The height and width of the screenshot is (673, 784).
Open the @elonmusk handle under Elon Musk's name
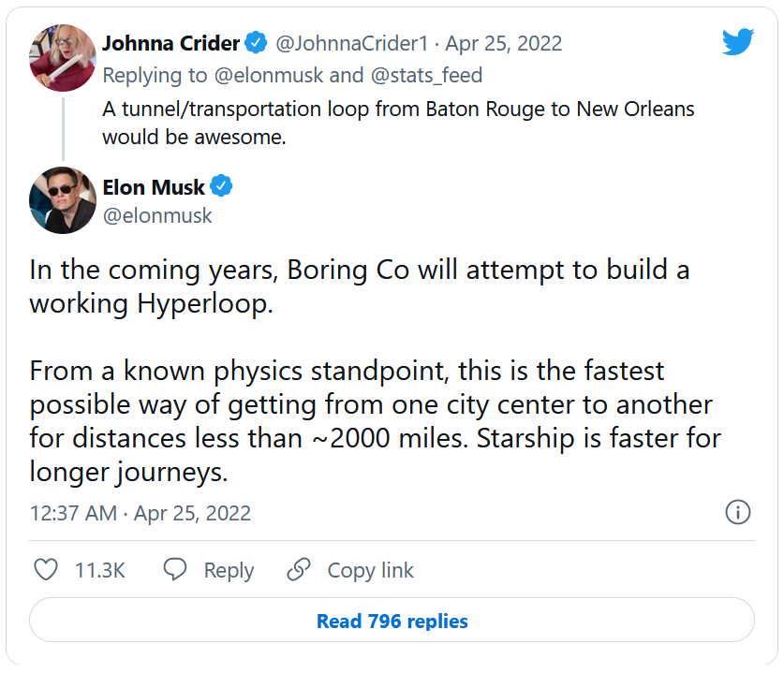[x=157, y=215]
